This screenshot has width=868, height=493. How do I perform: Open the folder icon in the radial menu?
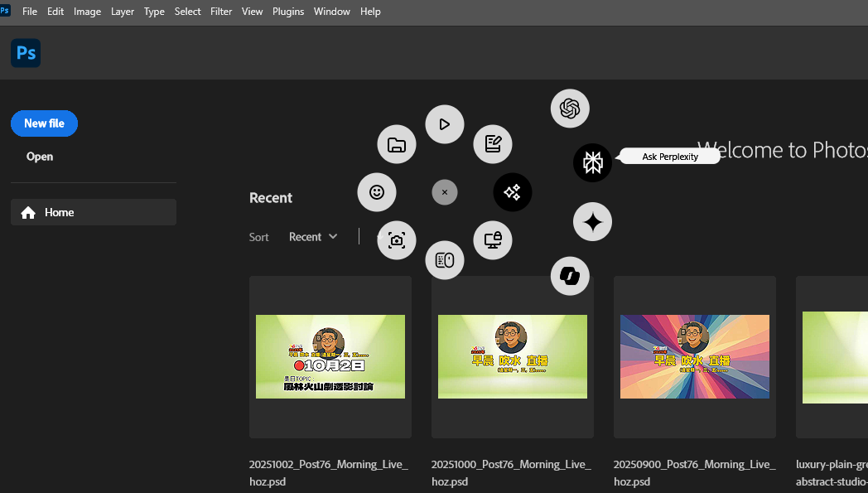click(397, 145)
